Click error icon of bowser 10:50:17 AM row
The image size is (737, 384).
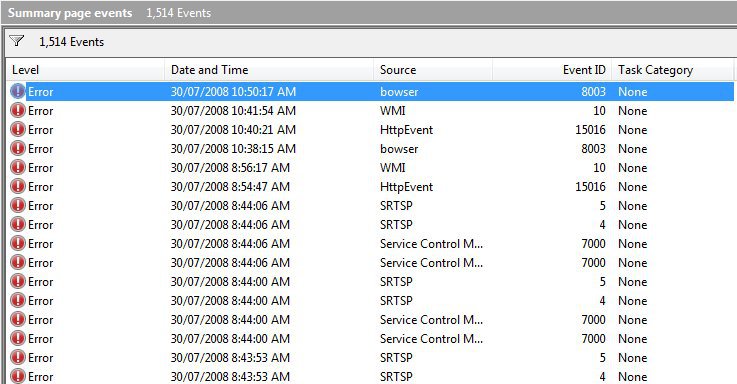coord(17,91)
